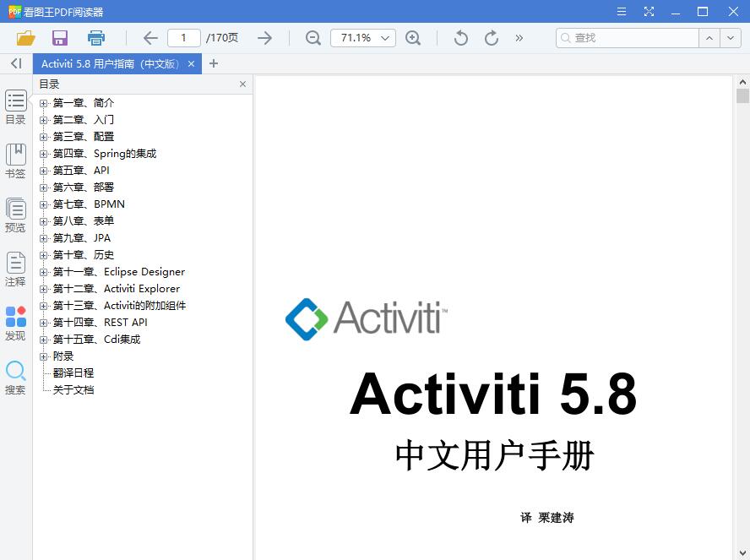The image size is (750, 560).
Task: Open a PDF file with the folder icon
Action: pos(25,38)
